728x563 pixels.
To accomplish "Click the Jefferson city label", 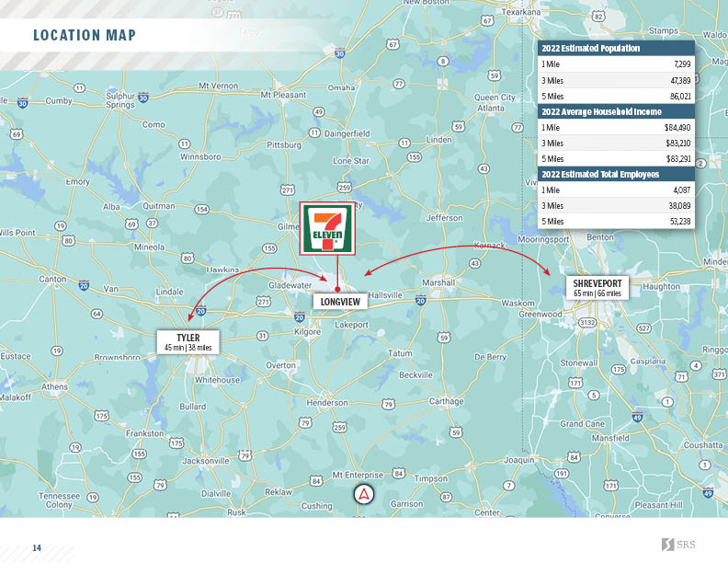I will tap(444, 218).
